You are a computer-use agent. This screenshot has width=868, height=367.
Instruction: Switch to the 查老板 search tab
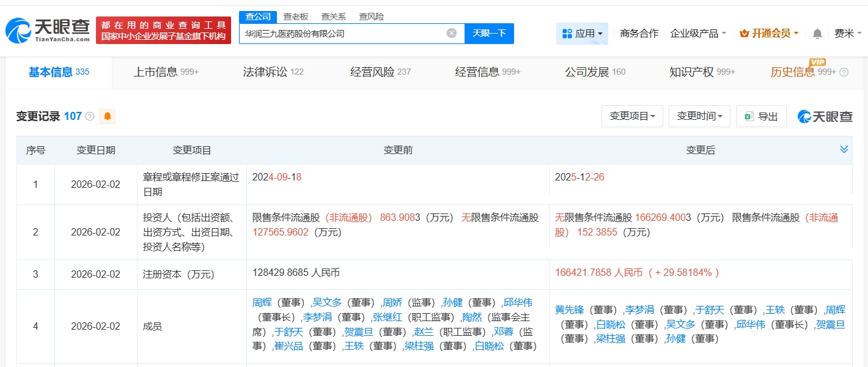(295, 17)
